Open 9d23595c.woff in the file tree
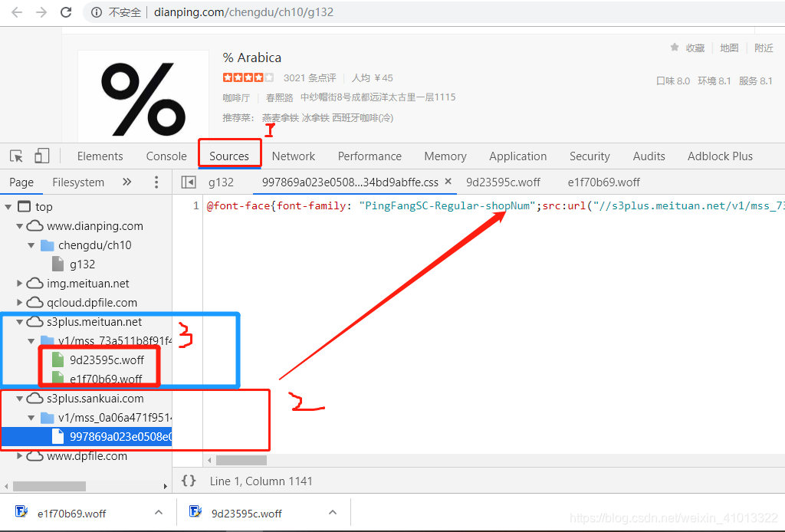This screenshot has width=785, height=532. (107, 360)
